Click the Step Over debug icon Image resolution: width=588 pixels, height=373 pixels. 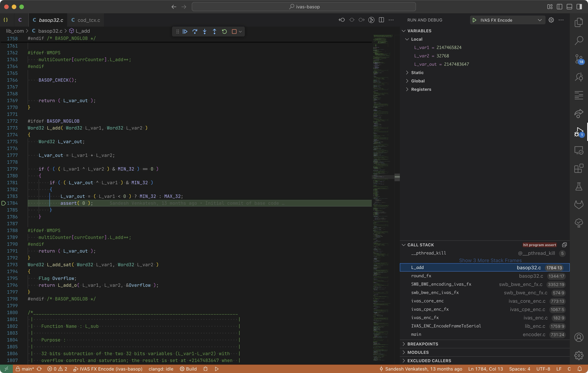(195, 32)
